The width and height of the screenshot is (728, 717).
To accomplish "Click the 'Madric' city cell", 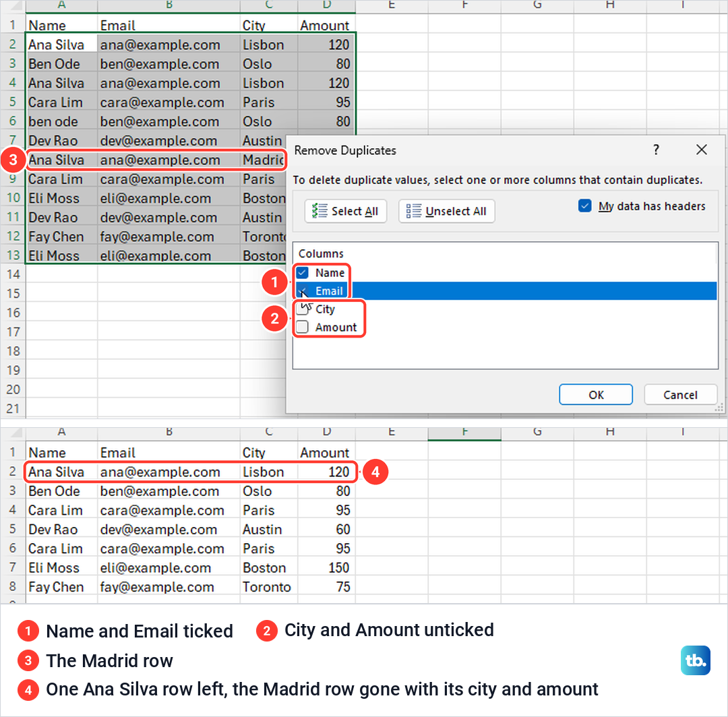I will 264,160.
